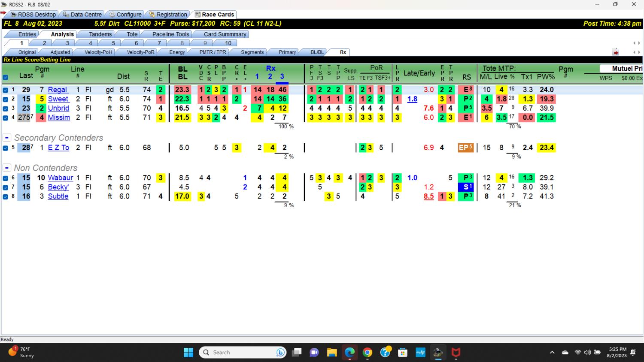Click the myHP taskbar icon
This screenshot has width=644, height=362.
[420, 353]
